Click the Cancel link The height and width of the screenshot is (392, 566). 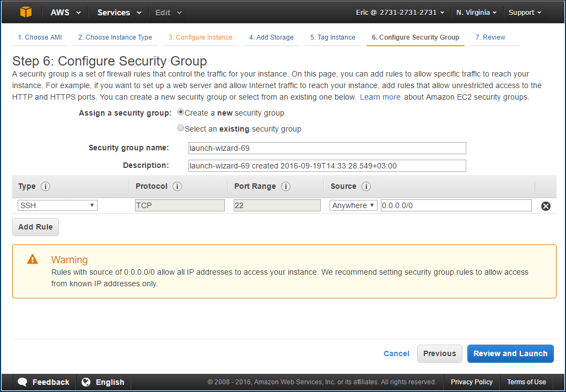[x=396, y=353]
